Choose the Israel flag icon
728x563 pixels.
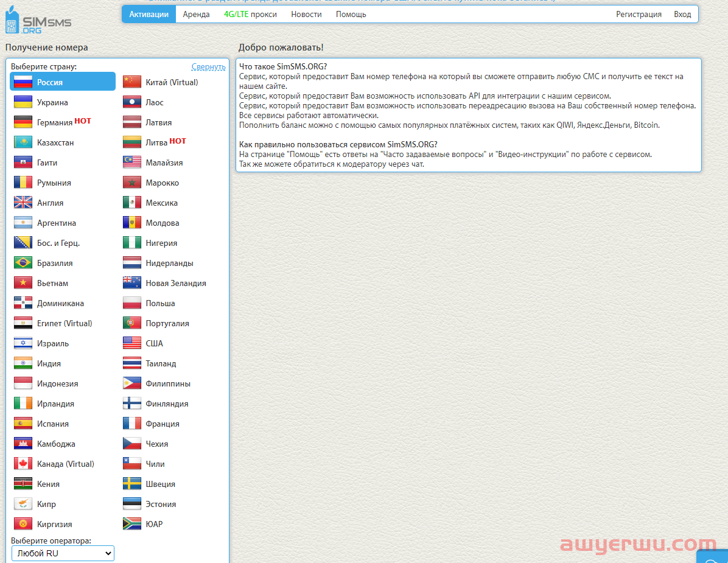point(23,343)
